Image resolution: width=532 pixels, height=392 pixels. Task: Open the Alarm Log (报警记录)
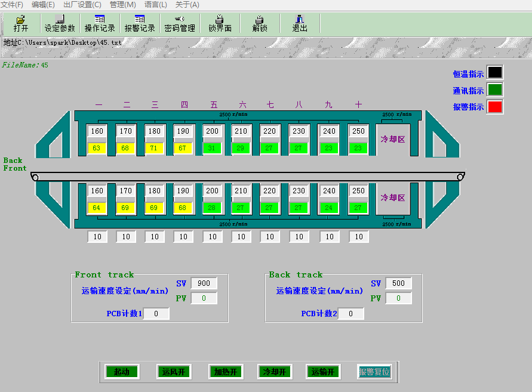(x=140, y=23)
